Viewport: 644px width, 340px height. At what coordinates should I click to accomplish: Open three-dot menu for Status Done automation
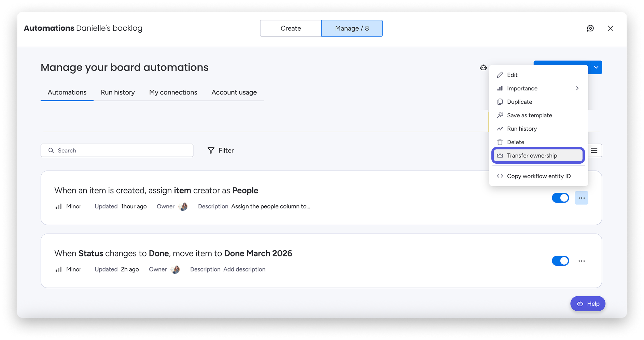[x=581, y=261]
